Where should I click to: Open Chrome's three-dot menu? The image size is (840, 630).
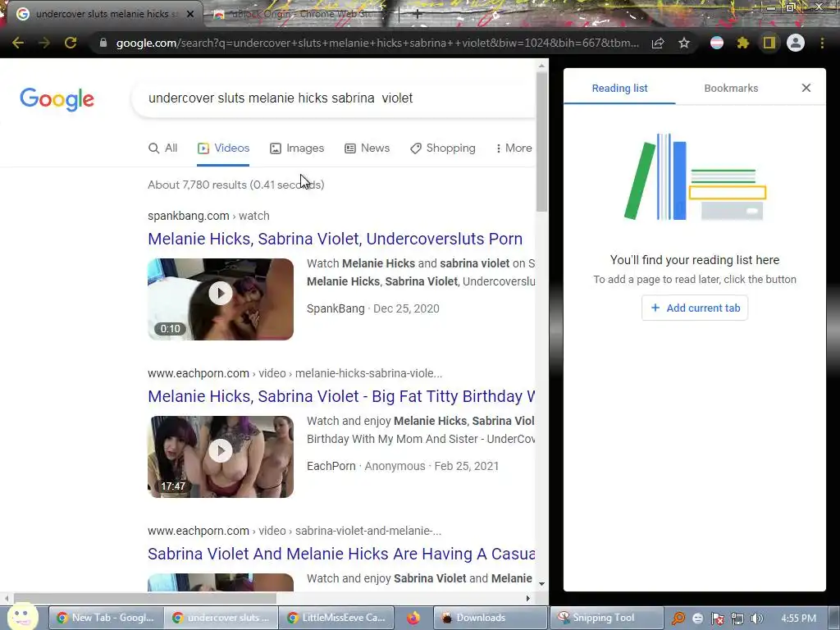pos(822,43)
